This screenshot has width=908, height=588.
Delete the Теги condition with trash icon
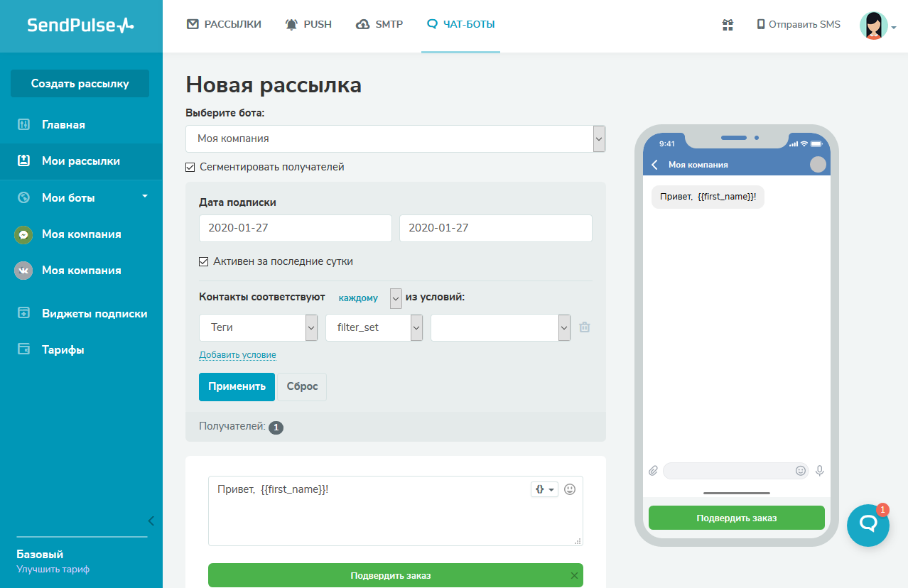[584, 327]
